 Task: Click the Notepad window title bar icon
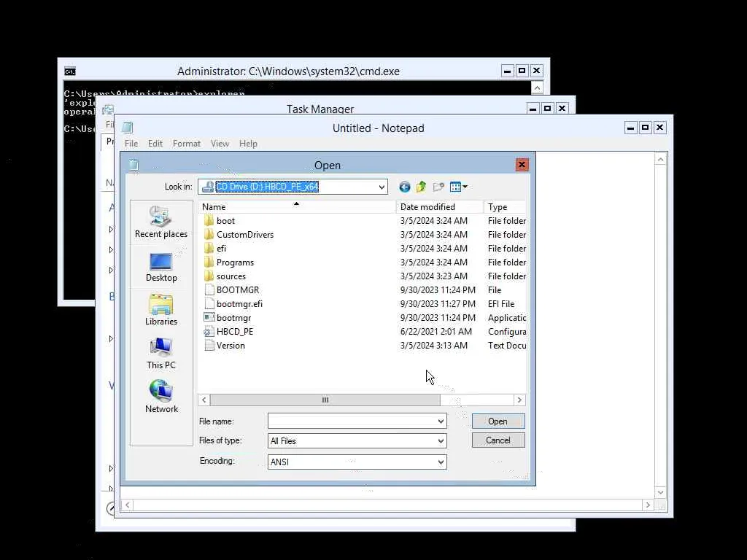tap(127, 128)
